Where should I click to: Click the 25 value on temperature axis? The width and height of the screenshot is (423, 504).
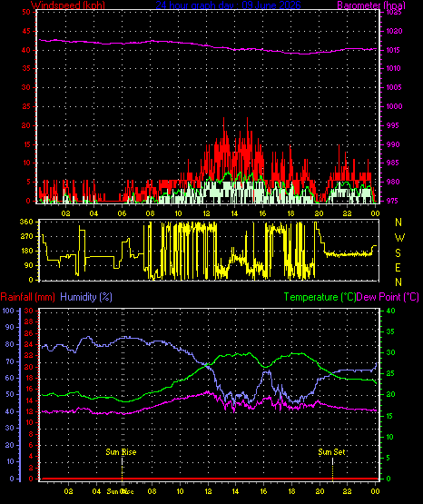pyautogui.click(x=390, y=373)
